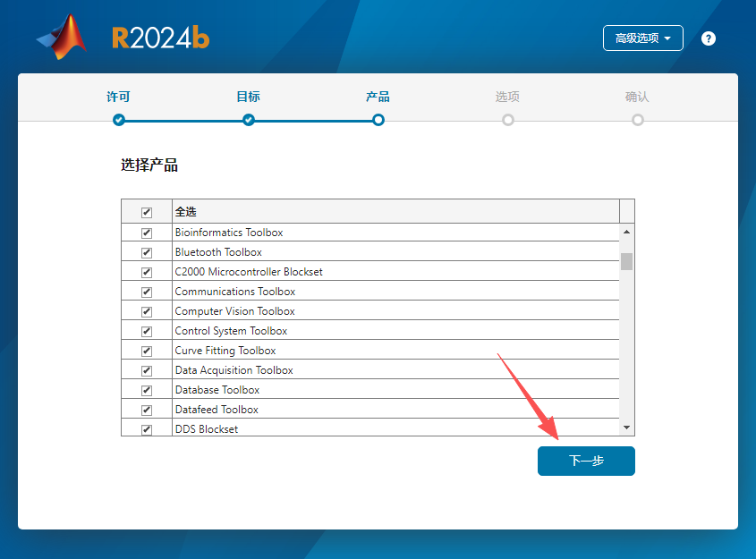Viewport: 756px width, 559px height.
Task: Switch to the 许可 step tab
Action: (118, 96)
